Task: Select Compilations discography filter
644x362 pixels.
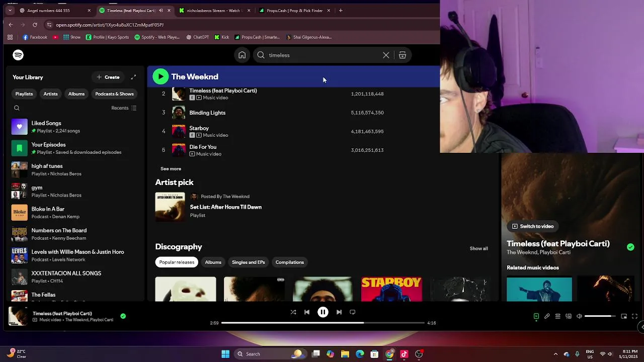Action: pyautogui.click(x=290, y=262)
